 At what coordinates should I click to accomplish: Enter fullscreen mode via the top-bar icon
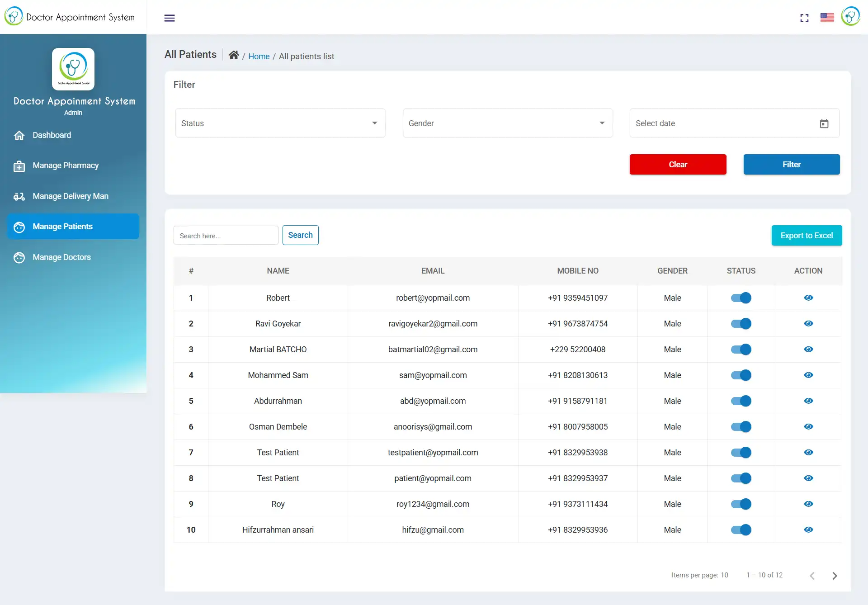(x=804, y=18)
